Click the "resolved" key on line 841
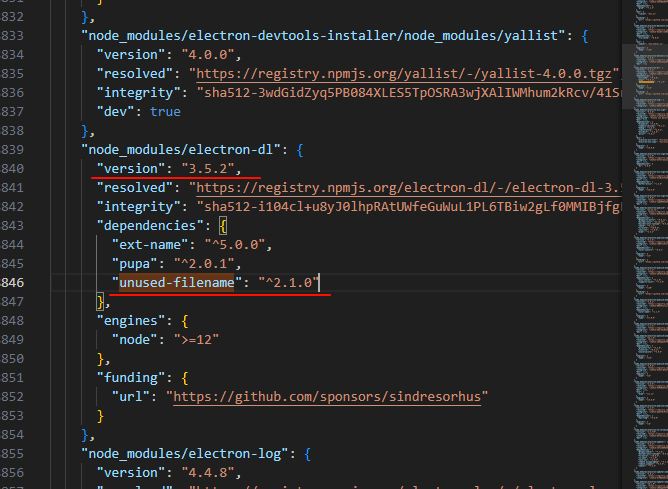 (135, 188)
